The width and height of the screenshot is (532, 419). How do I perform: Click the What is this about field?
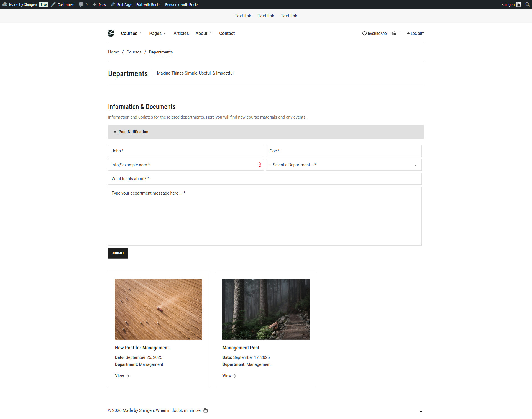pos(265,179)
